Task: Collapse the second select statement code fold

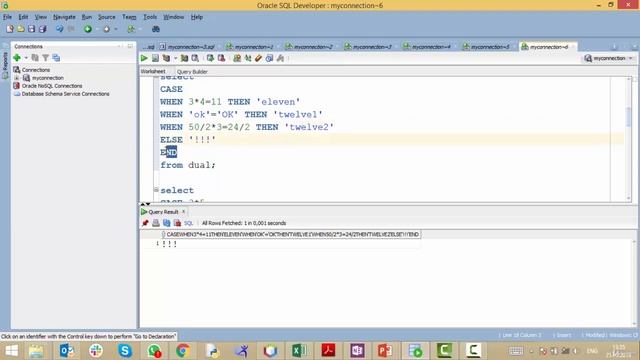Action: coord(156,190)
